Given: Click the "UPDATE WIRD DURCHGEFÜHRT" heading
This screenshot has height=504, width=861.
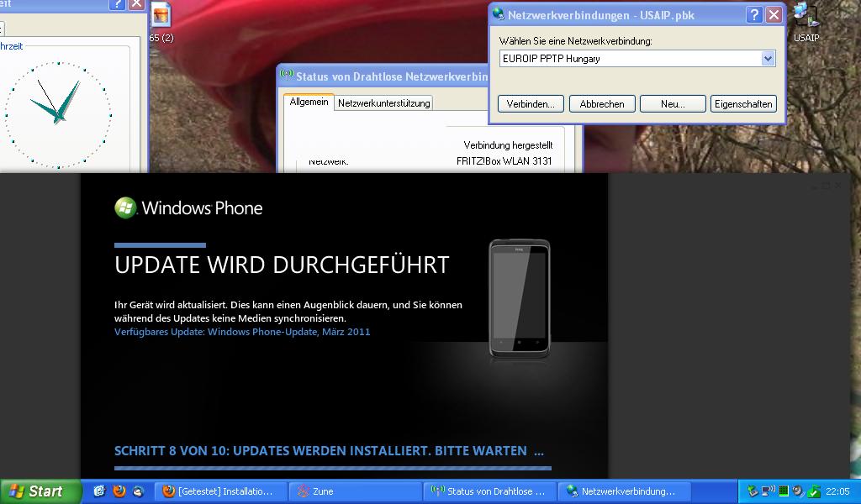Looking at the screenshot, I should coord(282,265).
